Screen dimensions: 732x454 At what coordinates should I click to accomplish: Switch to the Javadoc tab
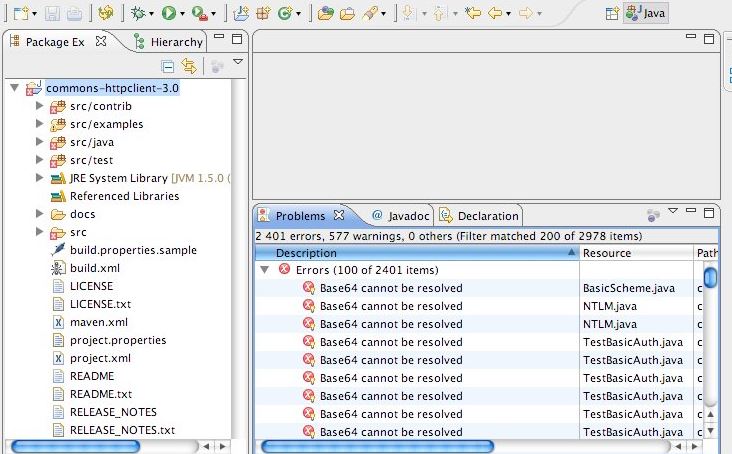(x=401, y=216)
